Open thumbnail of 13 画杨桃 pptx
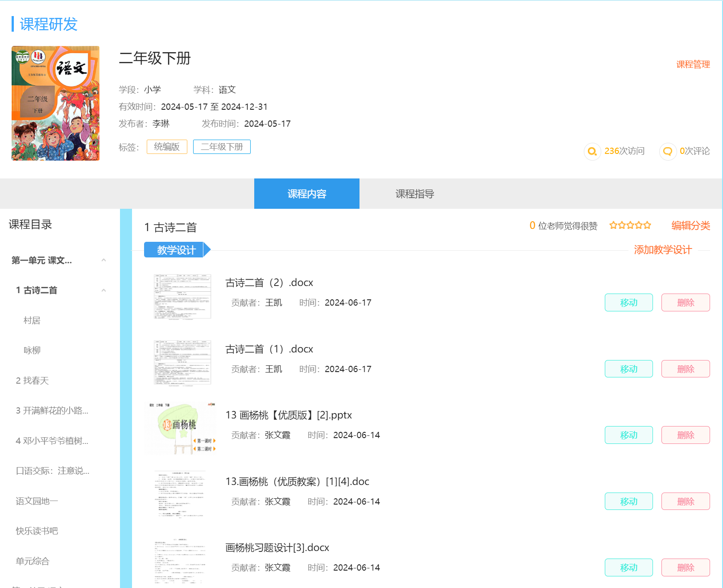Viewport: 723px width, 588px height. [x=181, y=428]
